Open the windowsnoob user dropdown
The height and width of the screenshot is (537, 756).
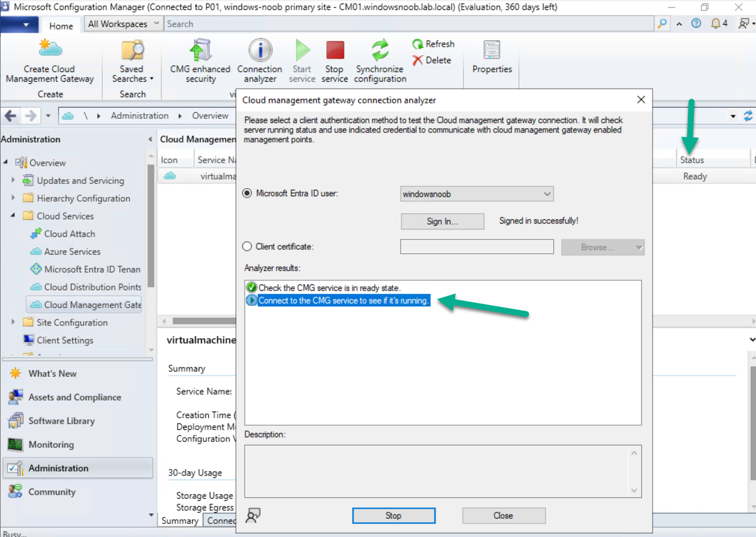pos(477,193)
